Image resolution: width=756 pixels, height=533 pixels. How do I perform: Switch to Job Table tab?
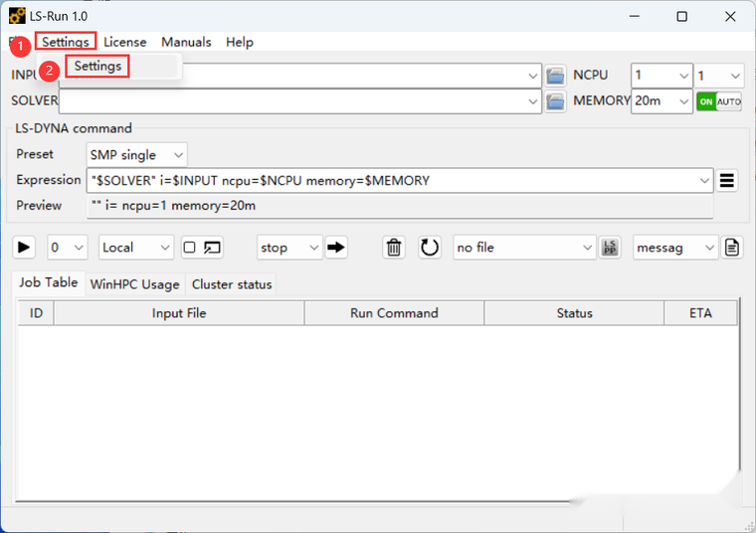pos(48,282)
